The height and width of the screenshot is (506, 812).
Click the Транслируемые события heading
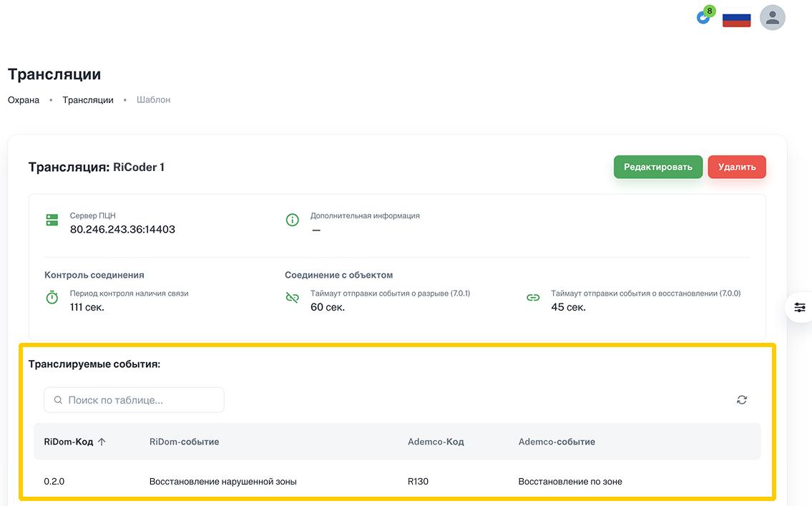click(94, 364)
